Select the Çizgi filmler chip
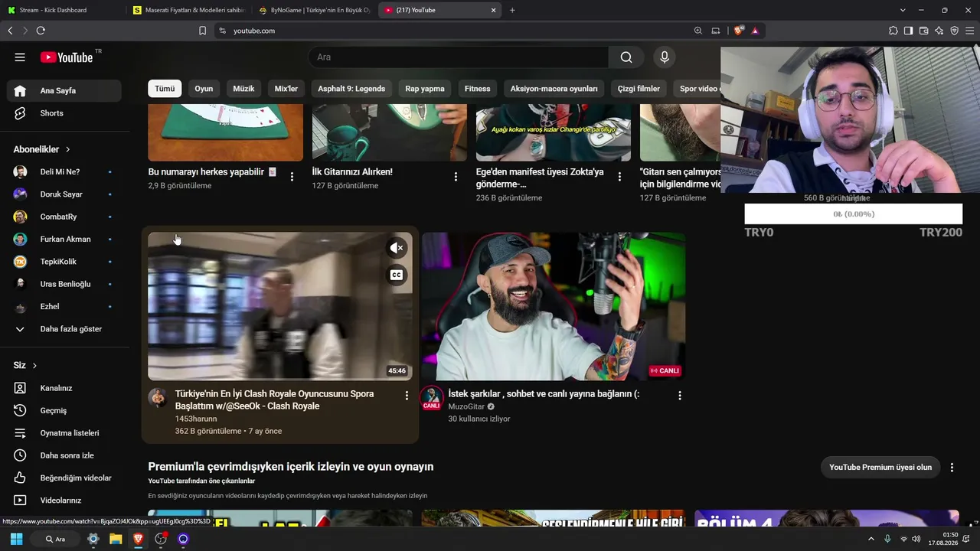Screen dimensions: 980x551 coord(639,89)
